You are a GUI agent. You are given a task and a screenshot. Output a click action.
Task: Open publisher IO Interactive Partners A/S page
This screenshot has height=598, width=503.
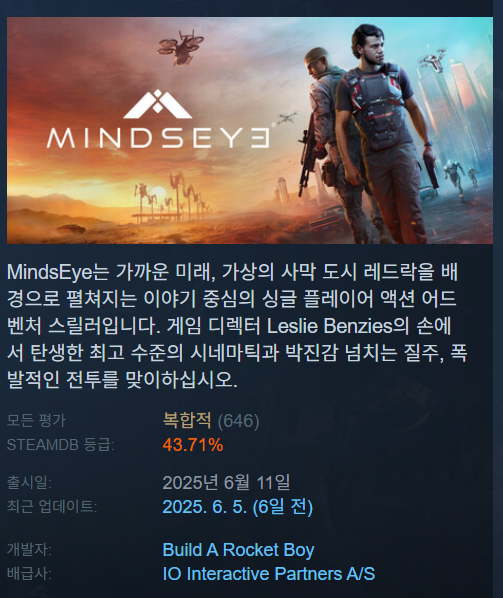click(x=269, y=574)
